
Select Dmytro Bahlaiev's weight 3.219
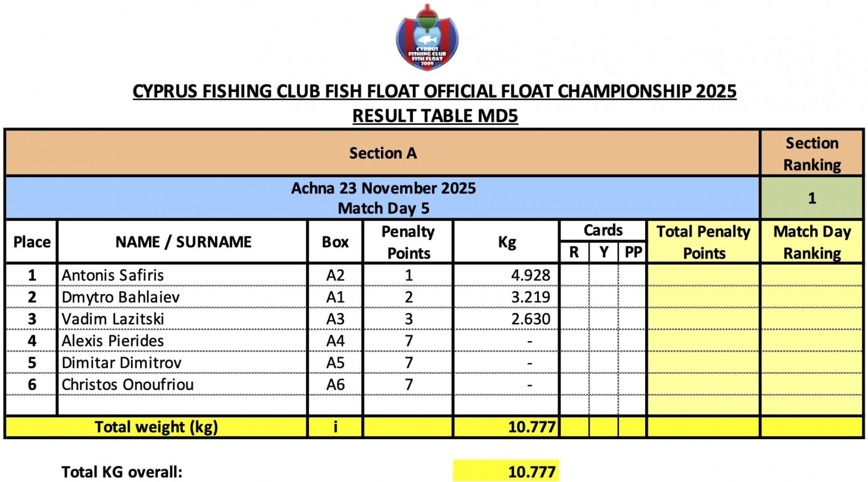pos(530,297)
